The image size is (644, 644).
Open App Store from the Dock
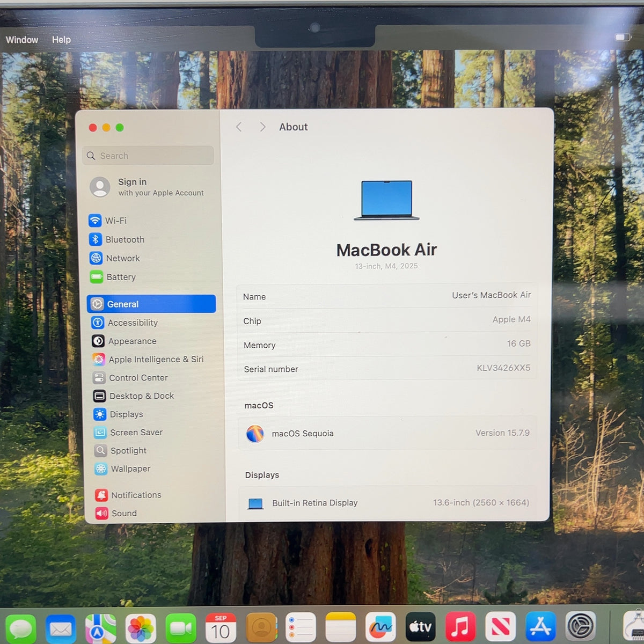coord(540,626)
